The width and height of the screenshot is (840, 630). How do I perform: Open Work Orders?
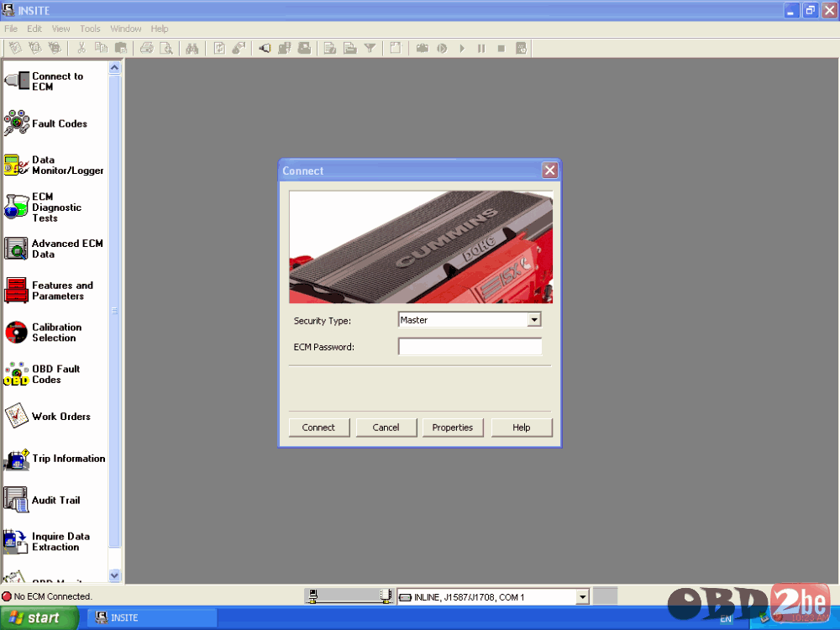(47, 417)
